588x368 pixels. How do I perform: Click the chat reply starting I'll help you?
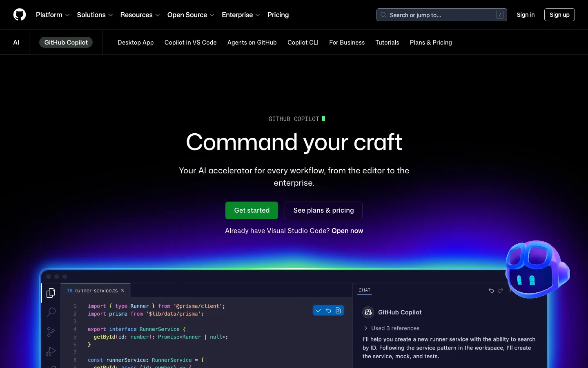(449, 348)
